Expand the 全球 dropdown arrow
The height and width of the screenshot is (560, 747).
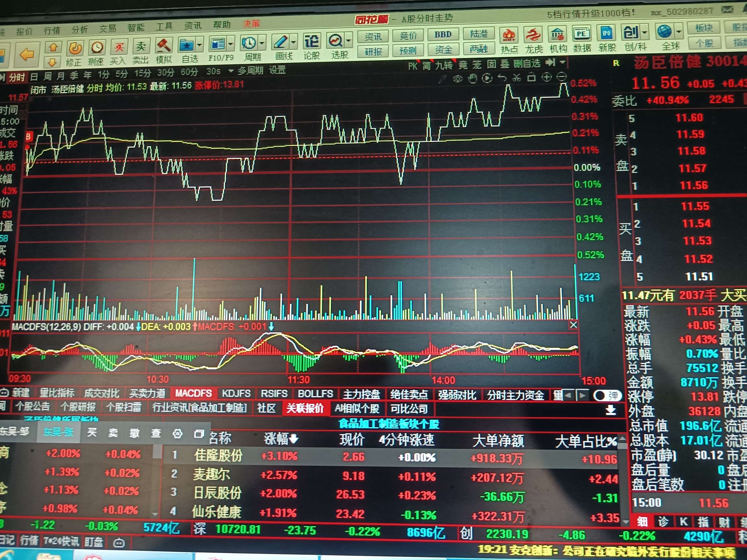tap(678, 31)
